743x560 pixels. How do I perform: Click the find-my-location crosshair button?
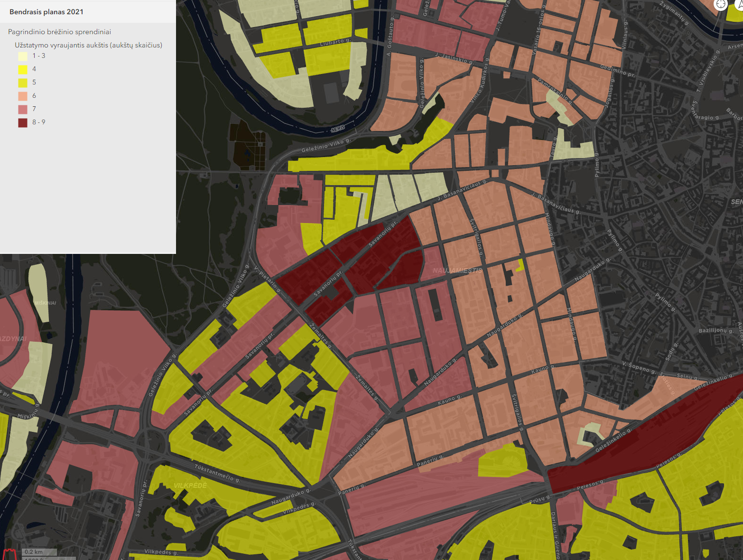[721, 4]
